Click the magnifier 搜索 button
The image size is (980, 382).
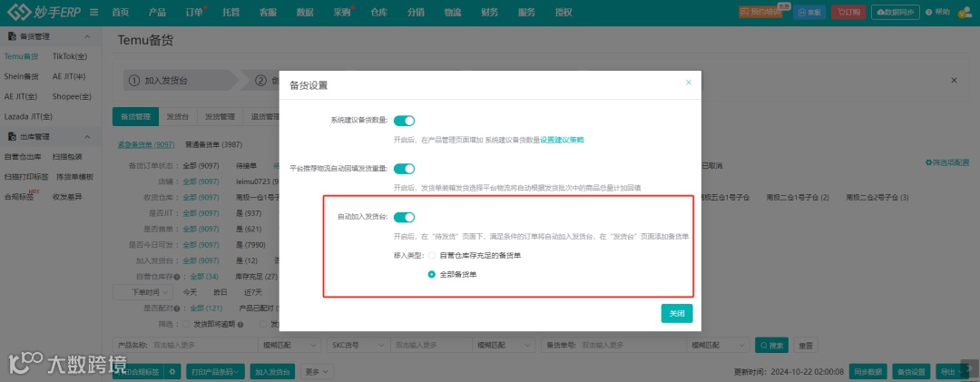click(771, 345)
